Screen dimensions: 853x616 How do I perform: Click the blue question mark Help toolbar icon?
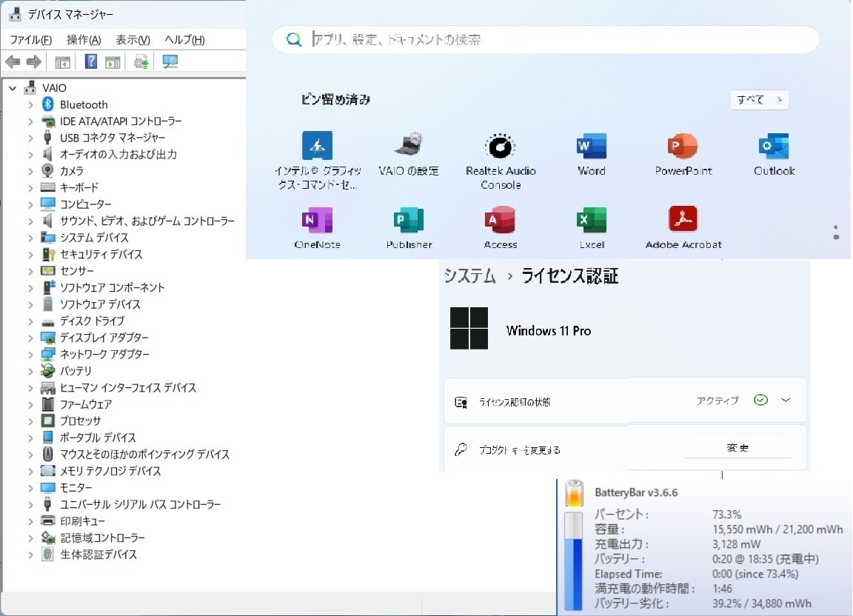91,61
